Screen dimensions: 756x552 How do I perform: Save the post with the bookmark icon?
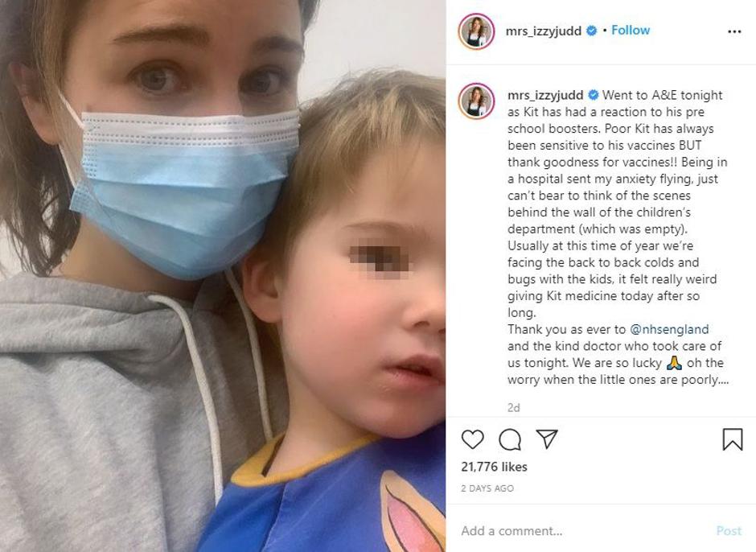(733, 439)
